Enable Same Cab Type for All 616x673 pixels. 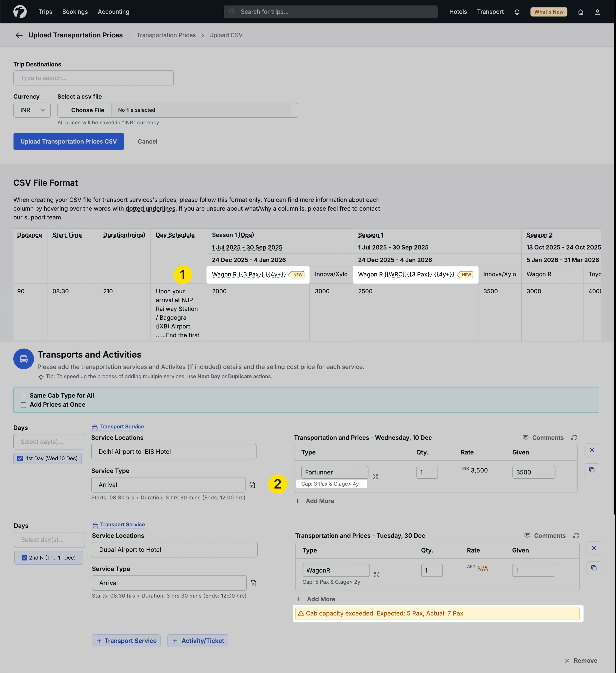23,396
